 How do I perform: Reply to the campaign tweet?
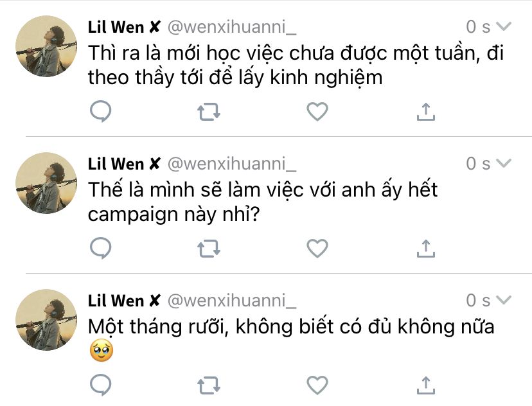coord(101,248)
